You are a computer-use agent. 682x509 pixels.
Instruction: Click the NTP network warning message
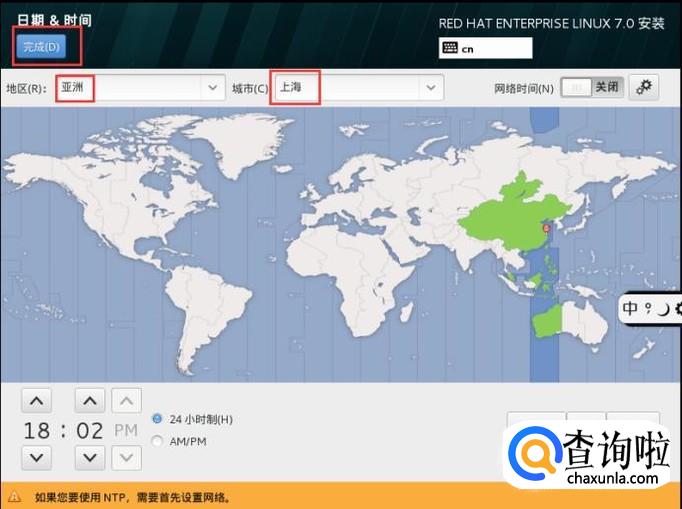coord(133,497)
